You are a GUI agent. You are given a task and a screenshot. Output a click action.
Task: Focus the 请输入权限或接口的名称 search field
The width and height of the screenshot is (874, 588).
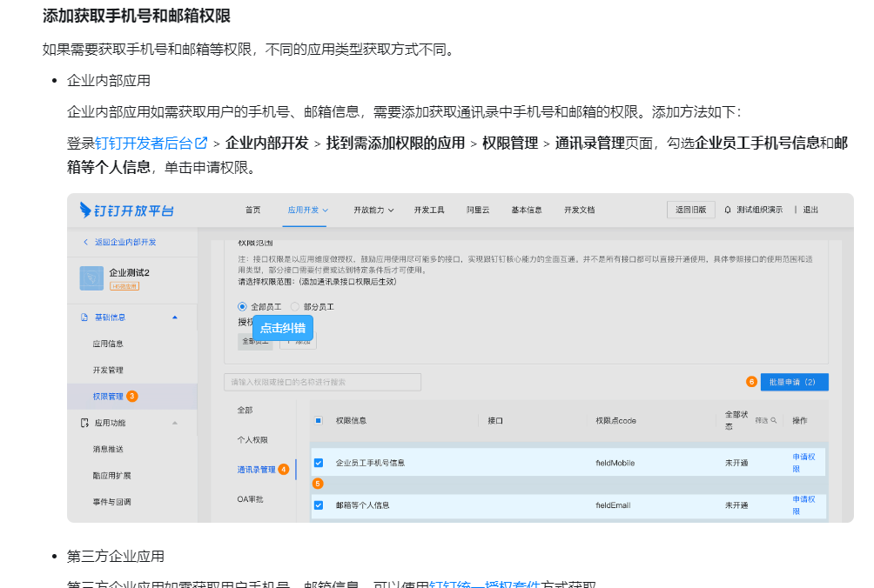(x=323, y=382)
